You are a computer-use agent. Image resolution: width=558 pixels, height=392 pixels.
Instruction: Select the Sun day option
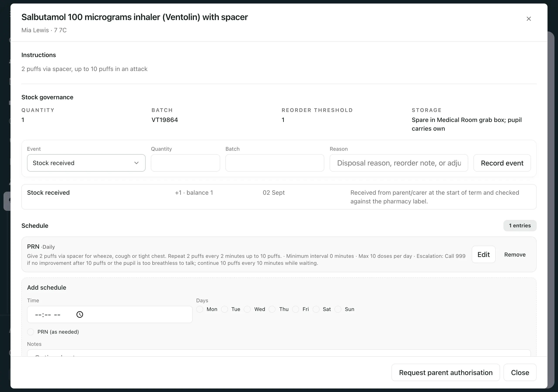point(338,309)
